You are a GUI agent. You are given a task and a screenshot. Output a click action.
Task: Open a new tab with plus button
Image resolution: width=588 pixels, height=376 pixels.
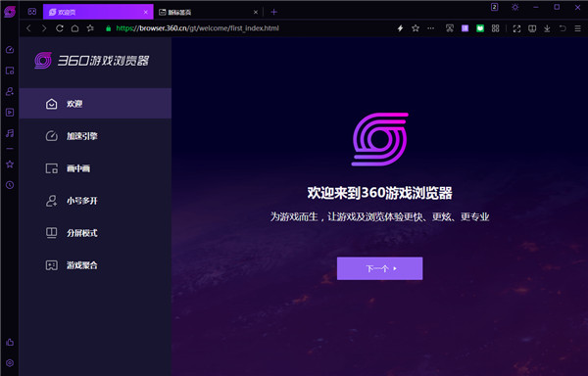[273, 13]
